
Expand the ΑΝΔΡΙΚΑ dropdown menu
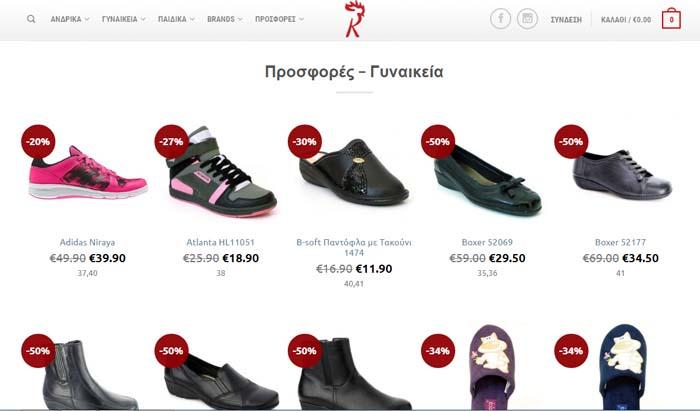tap(70, 19)
